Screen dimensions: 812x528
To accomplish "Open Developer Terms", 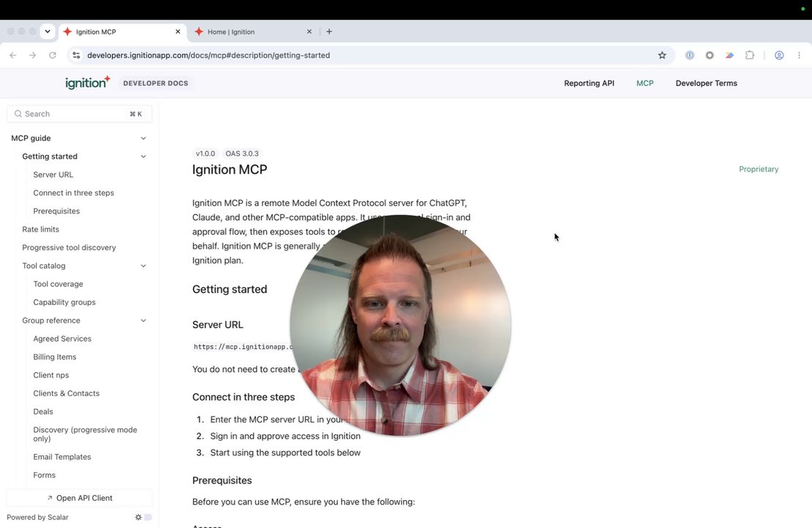I will [706, 84].
